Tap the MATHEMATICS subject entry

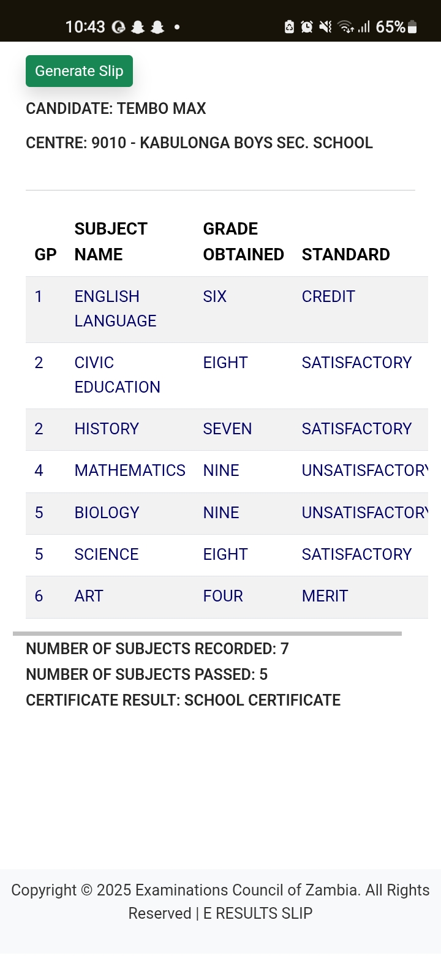130,470
